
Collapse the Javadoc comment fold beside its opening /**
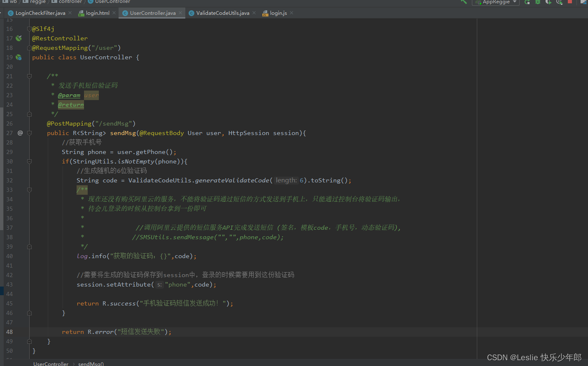(x=29, y=76)
